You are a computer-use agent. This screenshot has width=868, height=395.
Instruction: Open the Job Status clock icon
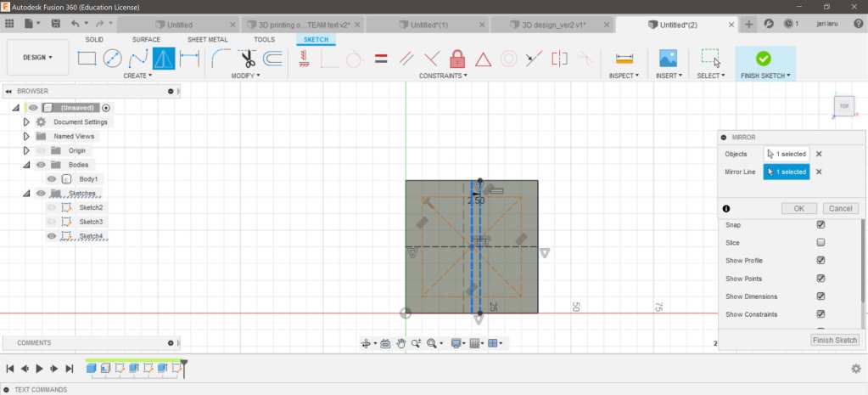787,24
